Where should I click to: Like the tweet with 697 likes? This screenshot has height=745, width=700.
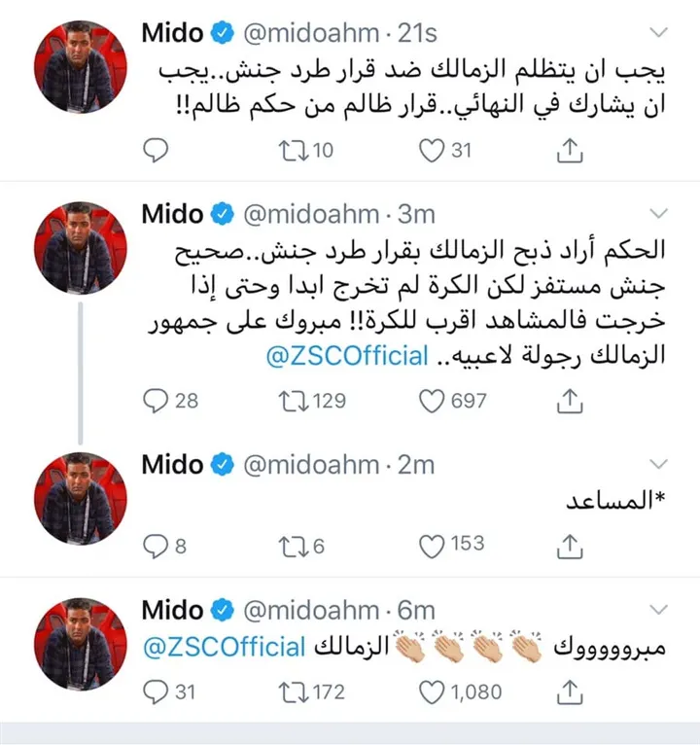(431, 399)
